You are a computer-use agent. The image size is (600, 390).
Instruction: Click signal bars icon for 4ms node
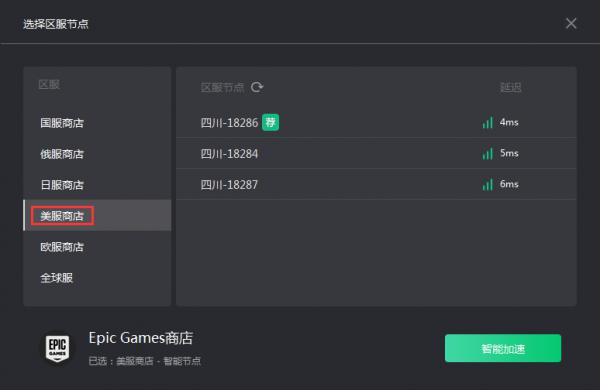[488, 122]
